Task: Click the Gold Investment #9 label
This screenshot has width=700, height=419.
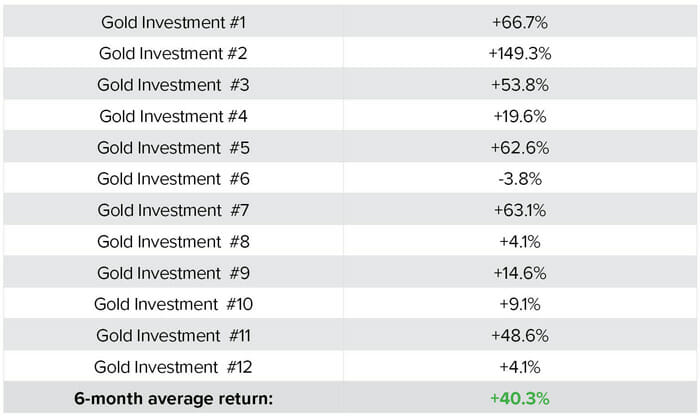Action: [173, 272]
